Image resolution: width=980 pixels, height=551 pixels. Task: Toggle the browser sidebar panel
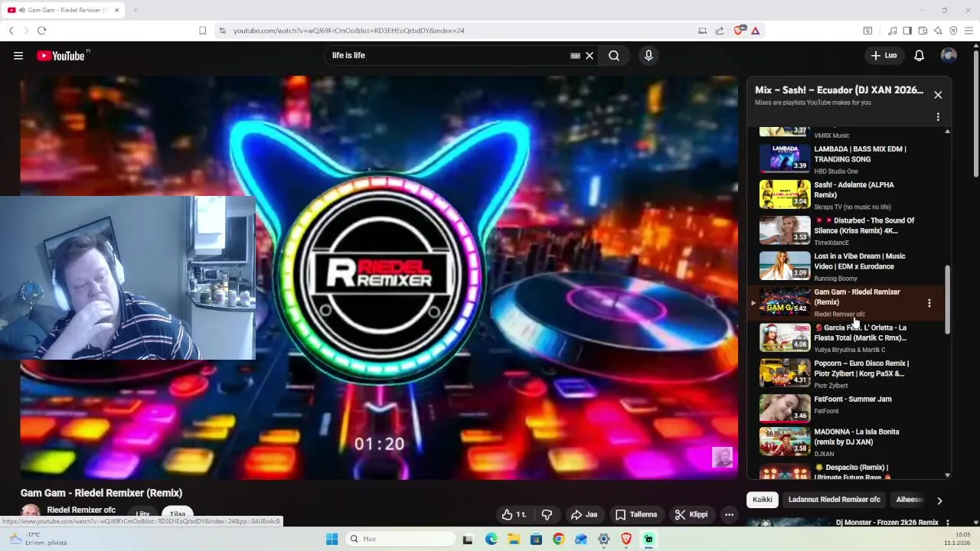coord(907,31)
